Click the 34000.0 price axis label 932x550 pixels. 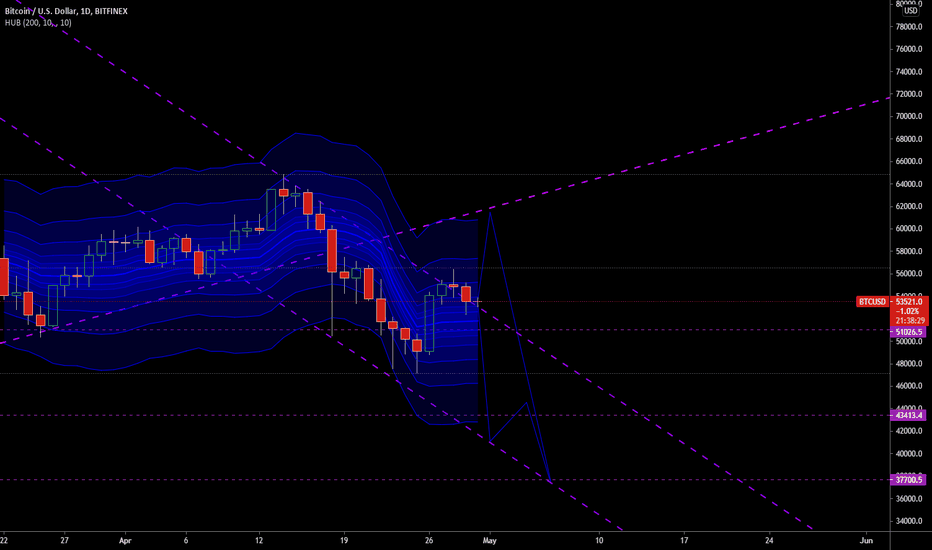(x=909, y=521)
